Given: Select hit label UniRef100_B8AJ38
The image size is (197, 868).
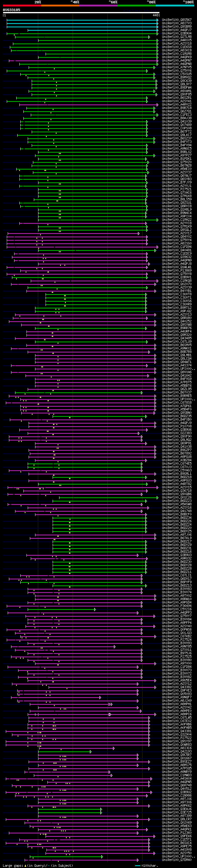Looking at the screenshot, I should (x=177, y=118).
